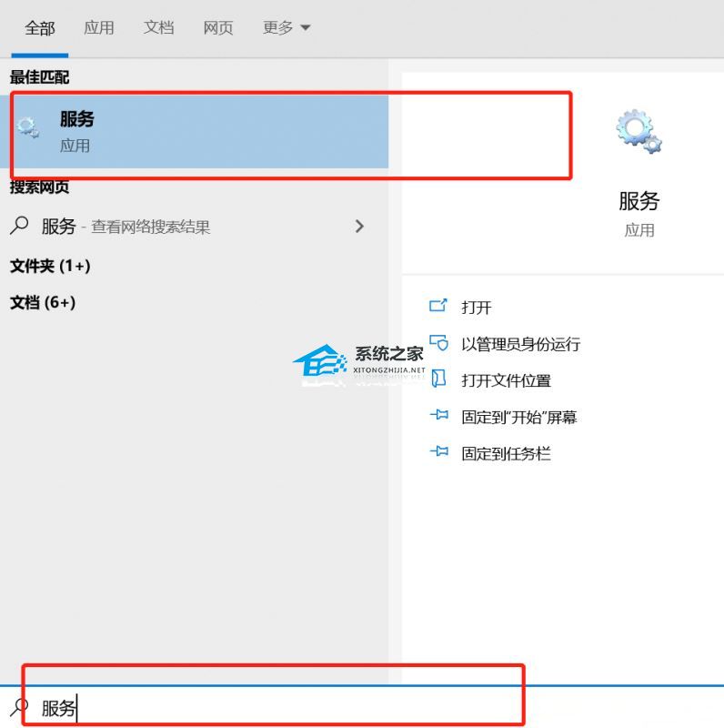The height and width of the screenshot is (728, 724).
Task: Open the 服务 app best match result
Action: (194, 132)
